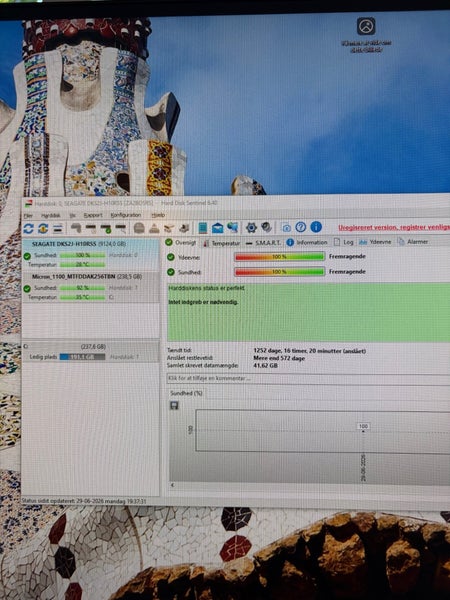Open the desktop shortcut icon at top right
Screen dimensions: 450x600
367,26
